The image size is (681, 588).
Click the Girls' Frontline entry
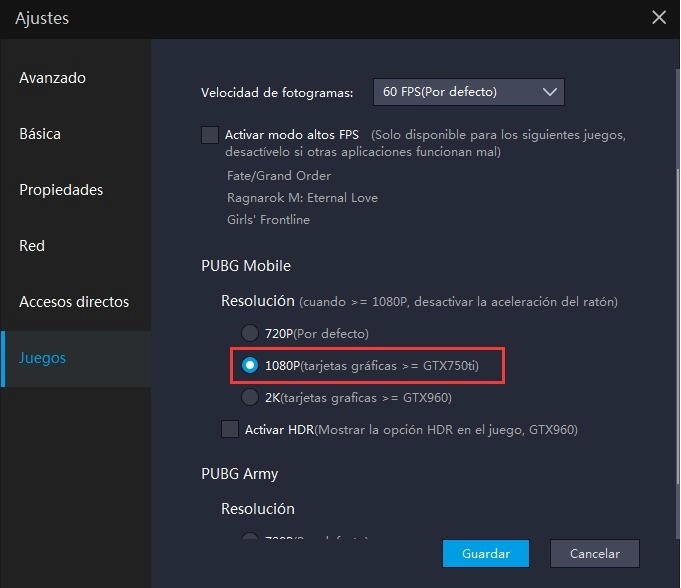click(268, 220)
